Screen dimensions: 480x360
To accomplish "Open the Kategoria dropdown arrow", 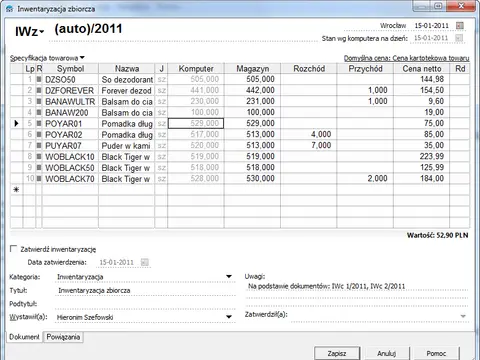I will point(229,276).
